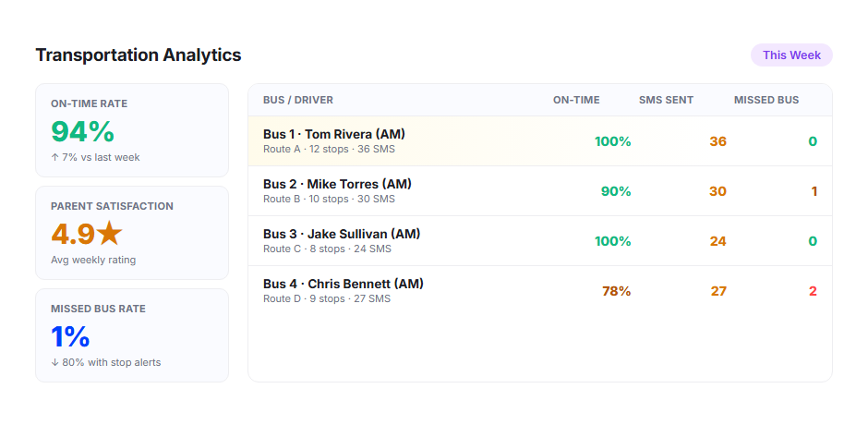Open the Missed Bus Rate card

[x=132, y=335]
